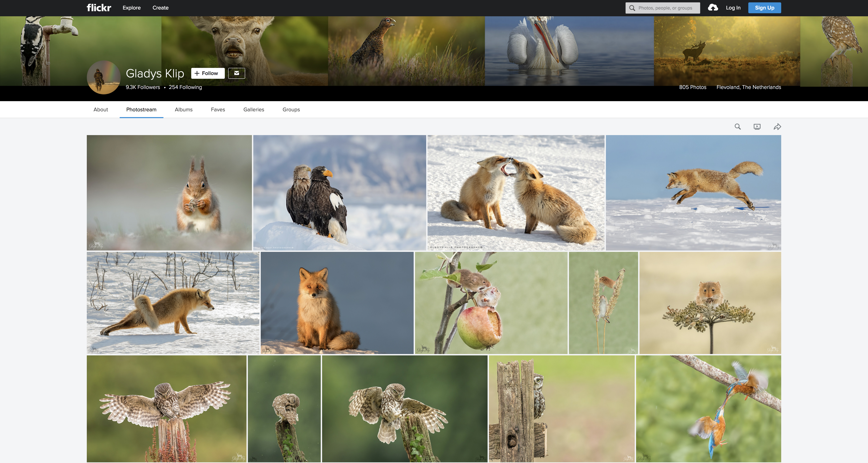This screenshot has height=463, width=868.
Task: Open the Create menu
Action: pyautogui.click(x=160, y=8)
